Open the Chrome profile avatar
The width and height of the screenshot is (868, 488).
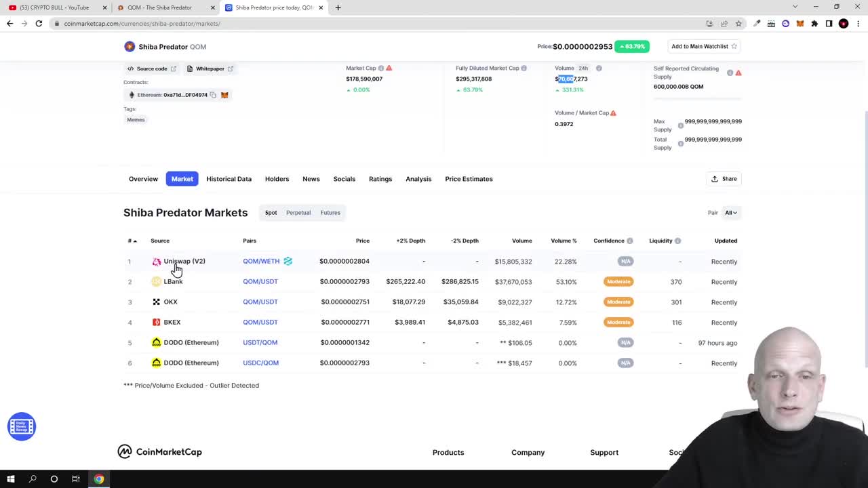pyautogui.click(x=844, y=24)
